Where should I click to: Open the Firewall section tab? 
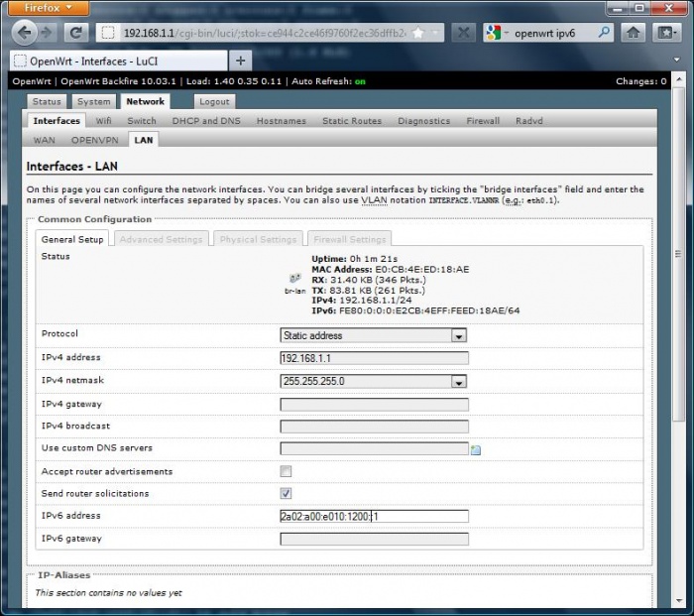click(x=483, y=121)
